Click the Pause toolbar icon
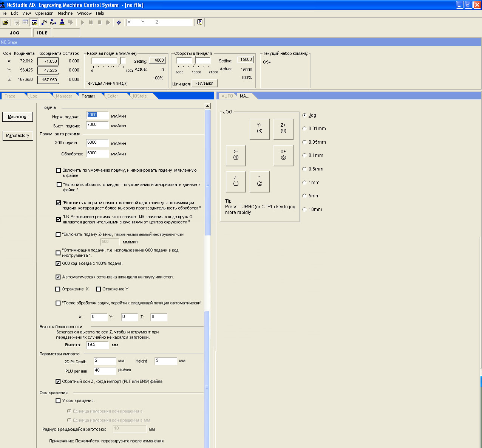The width and height of the screenshot is (482, 448). (91, 22)
